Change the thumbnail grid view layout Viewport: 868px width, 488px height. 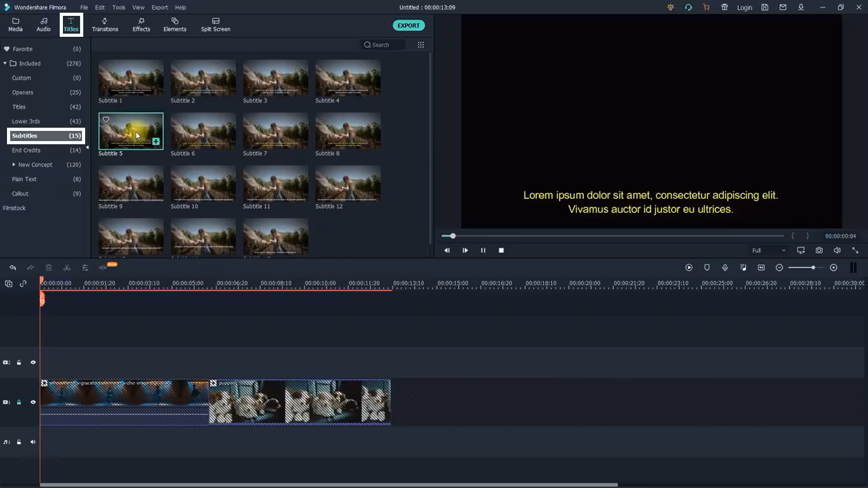(421, 44)
